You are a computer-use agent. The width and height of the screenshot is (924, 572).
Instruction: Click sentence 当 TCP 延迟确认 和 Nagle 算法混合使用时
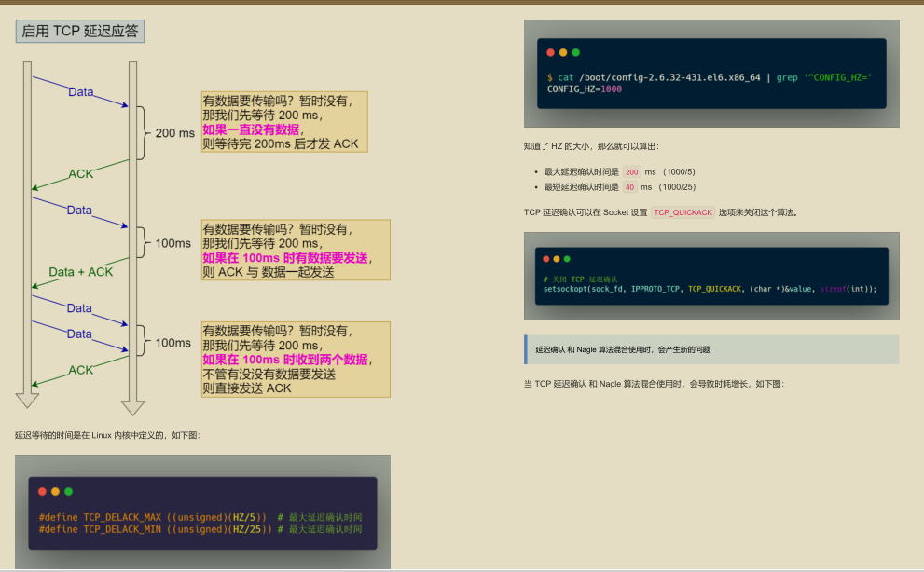[655, 384]
